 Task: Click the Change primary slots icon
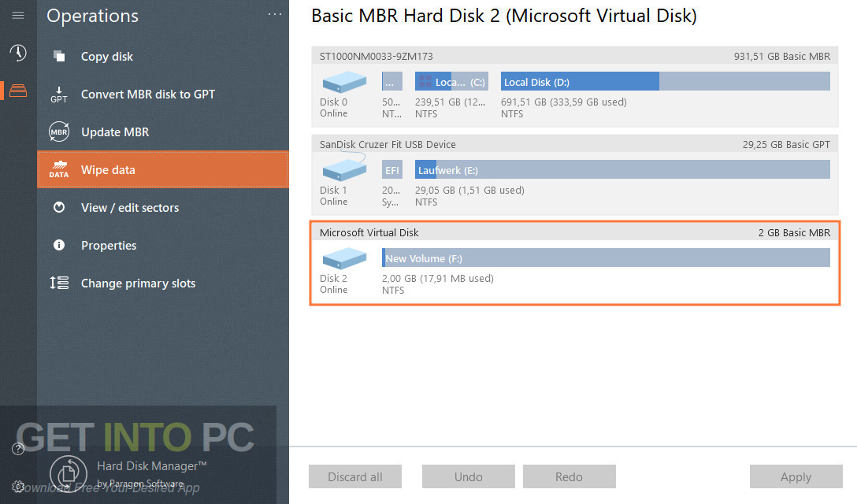click(59, 283)
